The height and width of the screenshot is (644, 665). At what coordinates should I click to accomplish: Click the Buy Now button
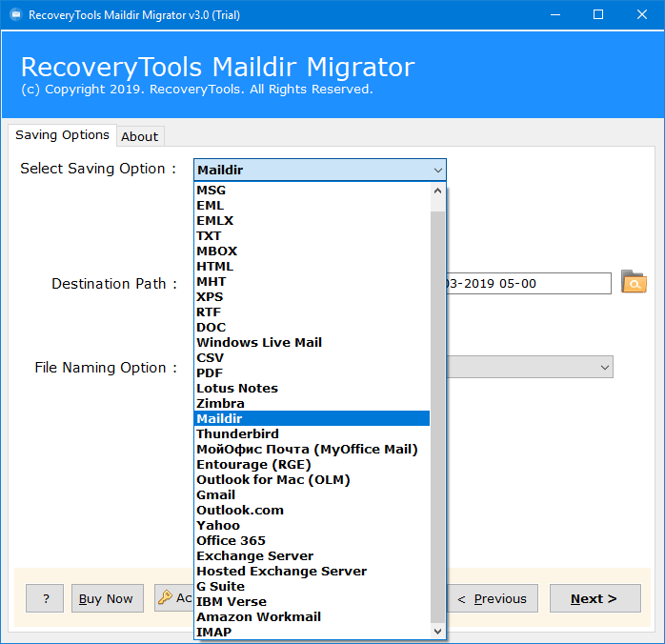108,598
